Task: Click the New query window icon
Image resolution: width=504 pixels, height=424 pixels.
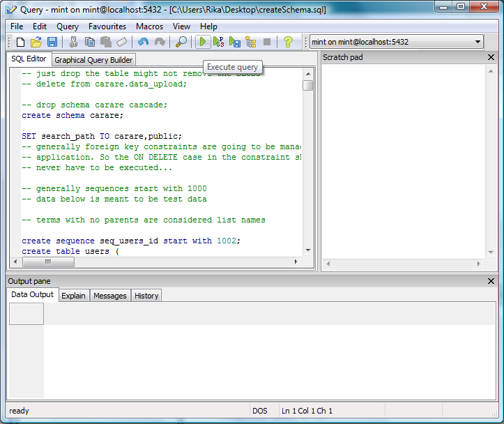Action: point(21,42)
